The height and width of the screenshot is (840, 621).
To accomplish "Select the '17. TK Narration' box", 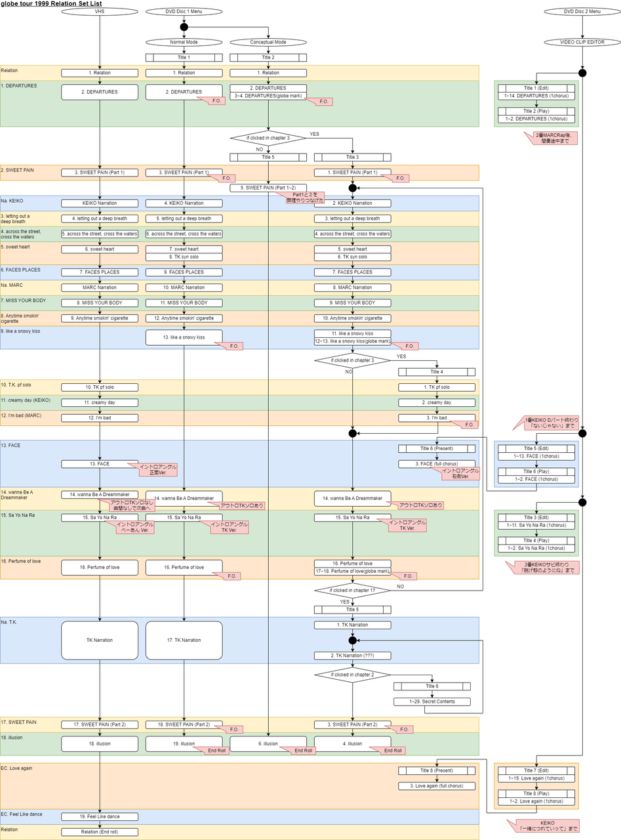I will point(184,640).
